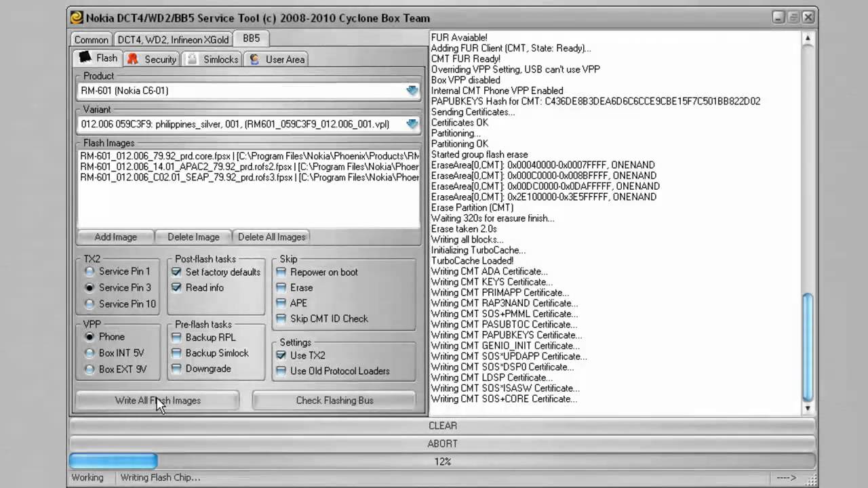Click 'Erase taken 2.0s' log line
Screen dimensions: 868x488
464,229
